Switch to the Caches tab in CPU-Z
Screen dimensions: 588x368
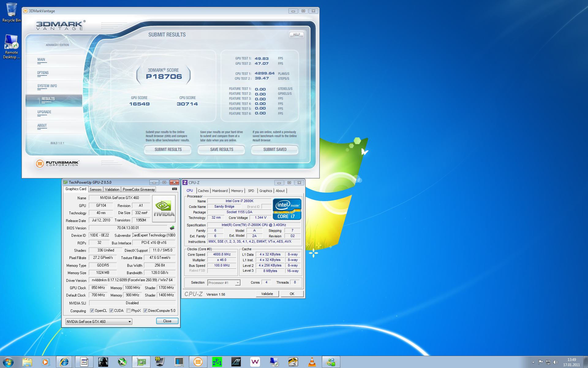tap(203, 191)
